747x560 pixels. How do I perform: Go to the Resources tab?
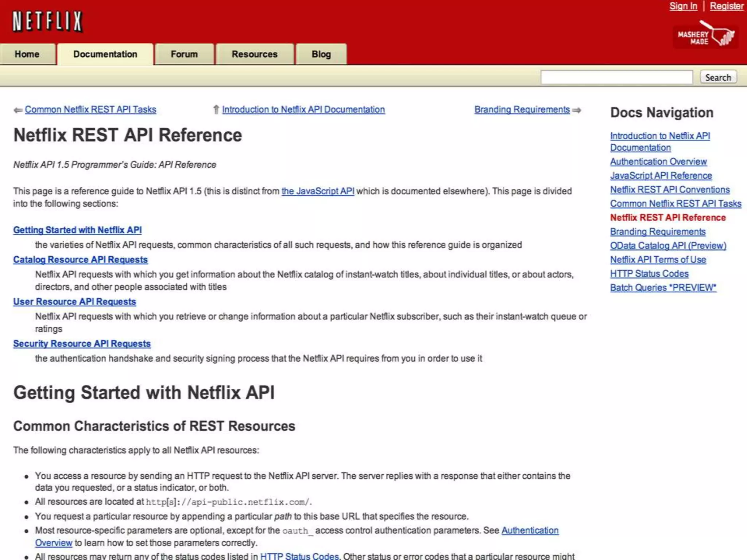coord(254,54)
